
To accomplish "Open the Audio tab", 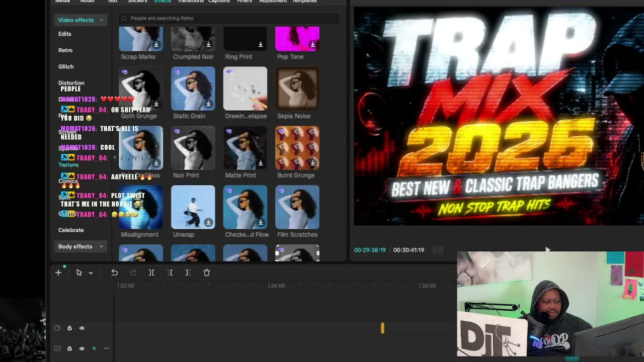I will pos(87,2).
